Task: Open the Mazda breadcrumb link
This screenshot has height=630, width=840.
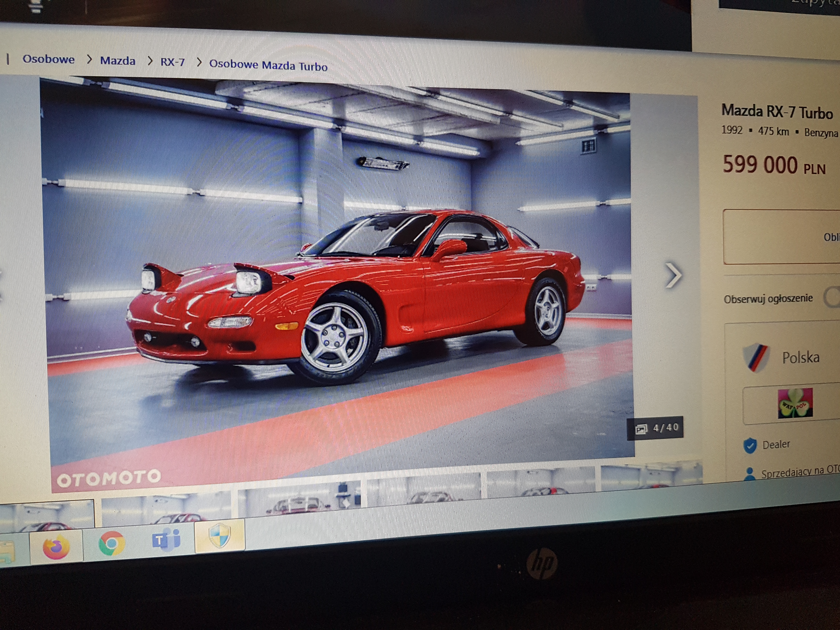Action: tap(118, 60)
